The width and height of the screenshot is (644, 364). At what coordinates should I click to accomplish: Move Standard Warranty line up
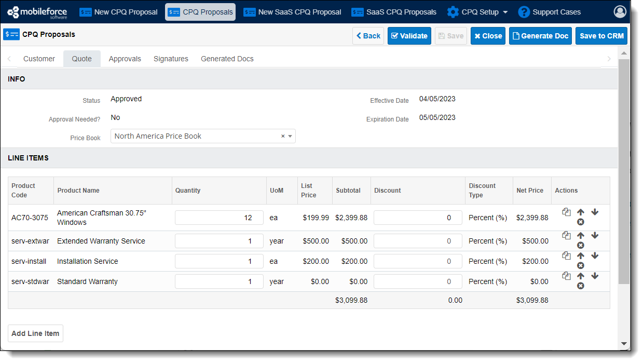[x=581, y=276]
